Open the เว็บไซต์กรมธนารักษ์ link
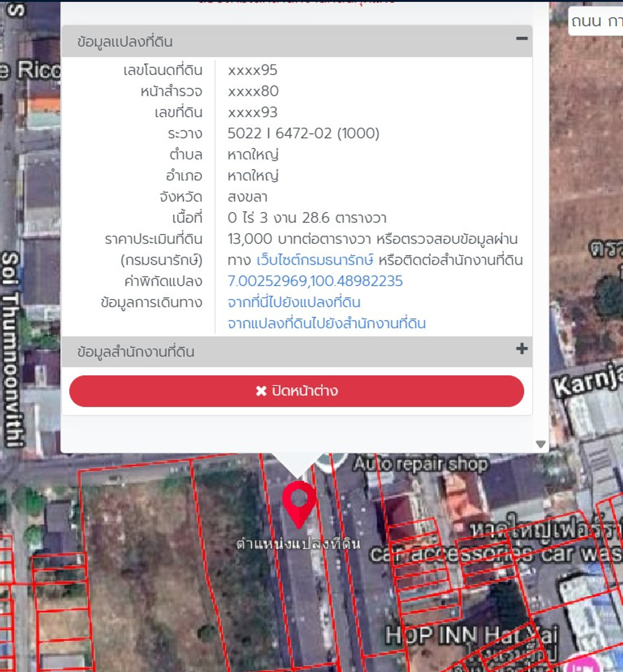 pos(315,260)
